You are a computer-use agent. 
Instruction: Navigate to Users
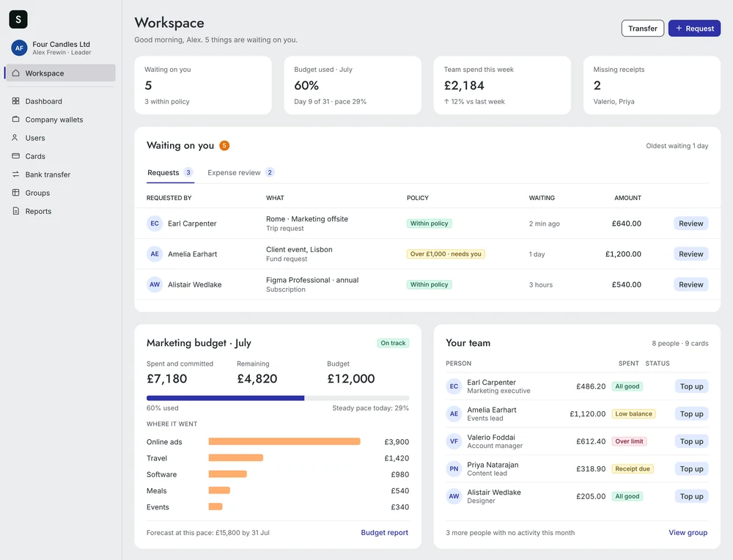(x=61, y=137)
